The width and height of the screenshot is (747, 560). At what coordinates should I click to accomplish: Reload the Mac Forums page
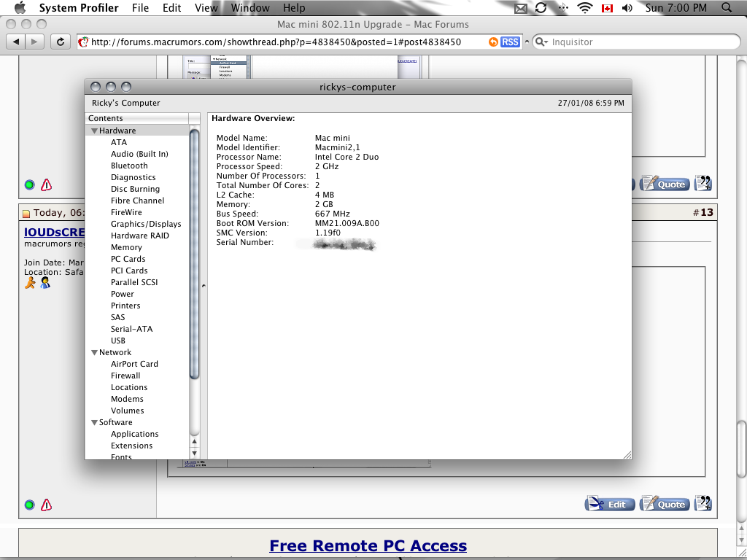(60, 42)
